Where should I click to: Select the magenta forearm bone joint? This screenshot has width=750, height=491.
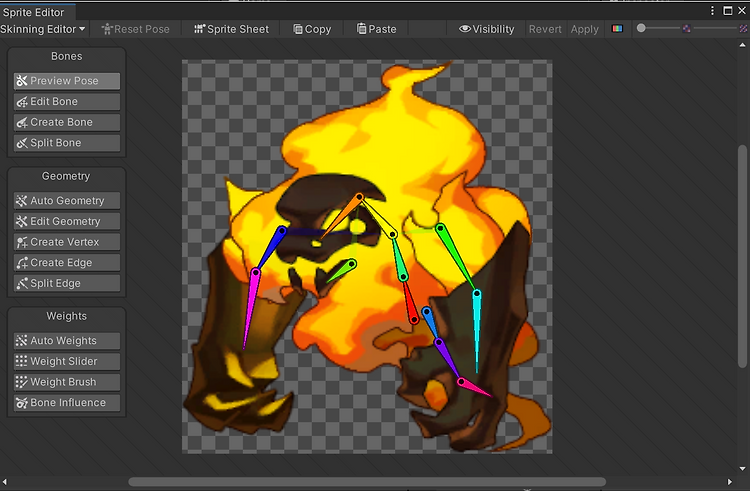coord(255,273)
